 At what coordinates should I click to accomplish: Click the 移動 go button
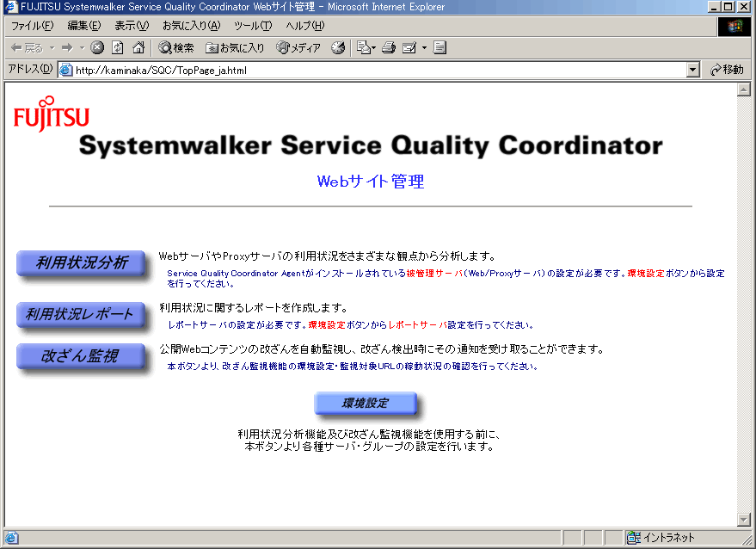tap(727, 70)
